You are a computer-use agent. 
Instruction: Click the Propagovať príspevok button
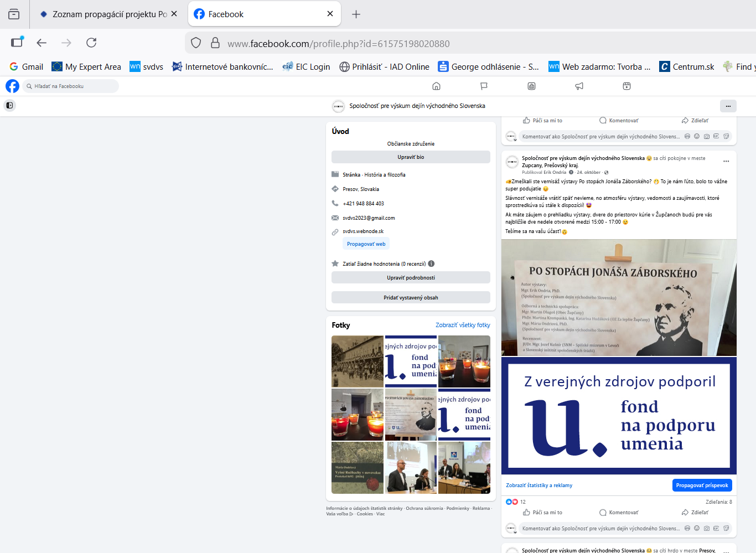pyautogui.click(x=702, y=485)
